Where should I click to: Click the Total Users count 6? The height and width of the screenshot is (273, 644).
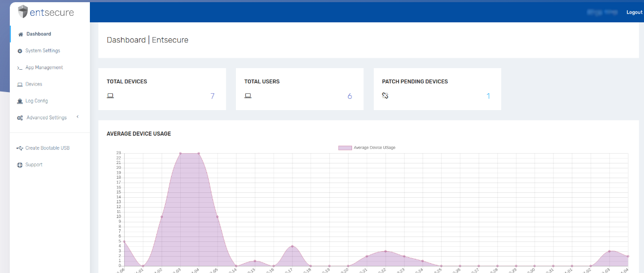(x=350, y=96)
